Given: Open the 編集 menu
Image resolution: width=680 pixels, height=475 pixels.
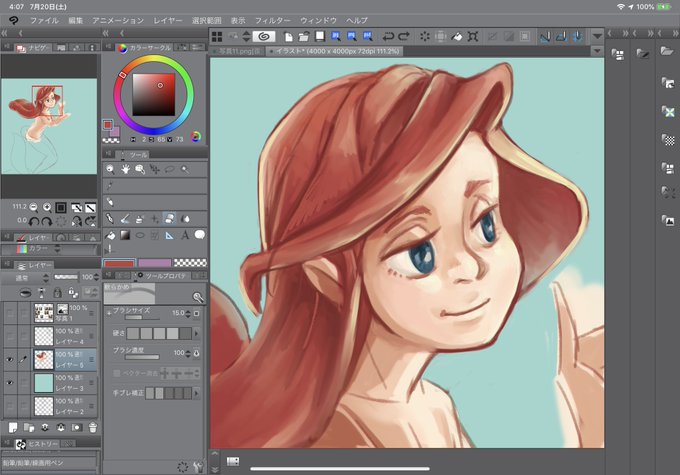Looking at the screenshot, I should pos(75,20).
